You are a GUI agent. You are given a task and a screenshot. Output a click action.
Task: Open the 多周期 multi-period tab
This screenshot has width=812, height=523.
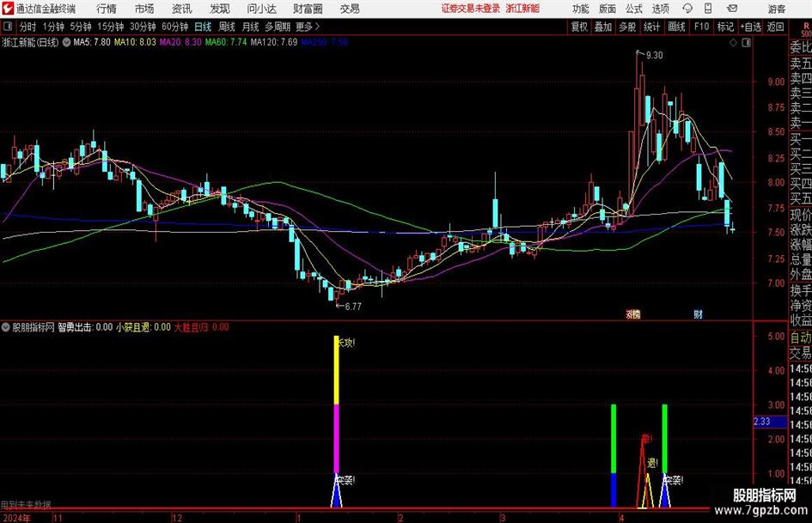tap(278, 27)
